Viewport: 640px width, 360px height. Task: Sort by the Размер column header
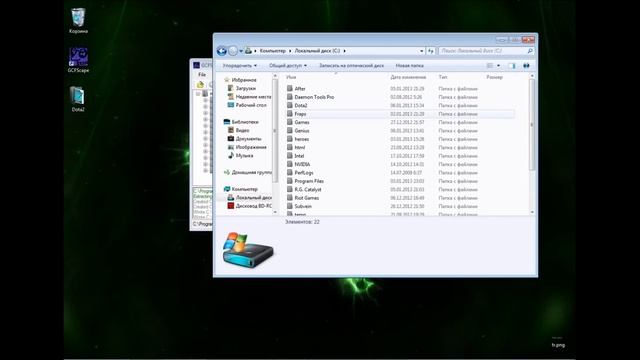(x=494, y=77)
